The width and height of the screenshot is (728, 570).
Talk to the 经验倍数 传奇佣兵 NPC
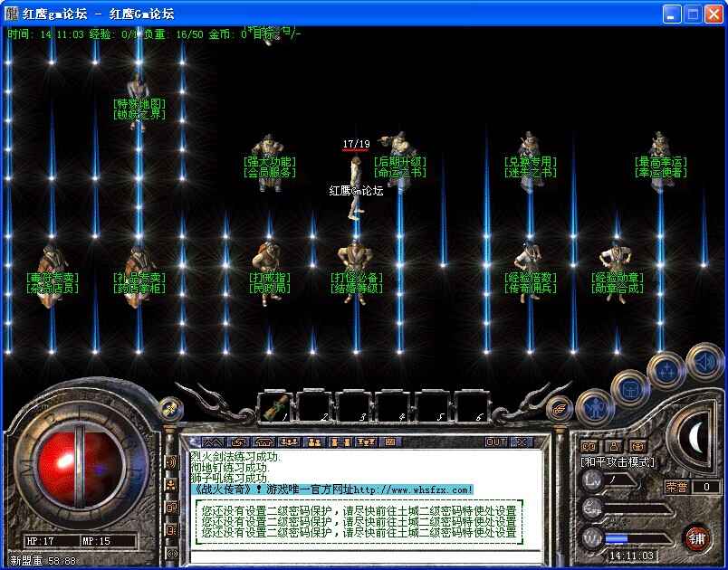pyautogui.click(x=531, y=273)
